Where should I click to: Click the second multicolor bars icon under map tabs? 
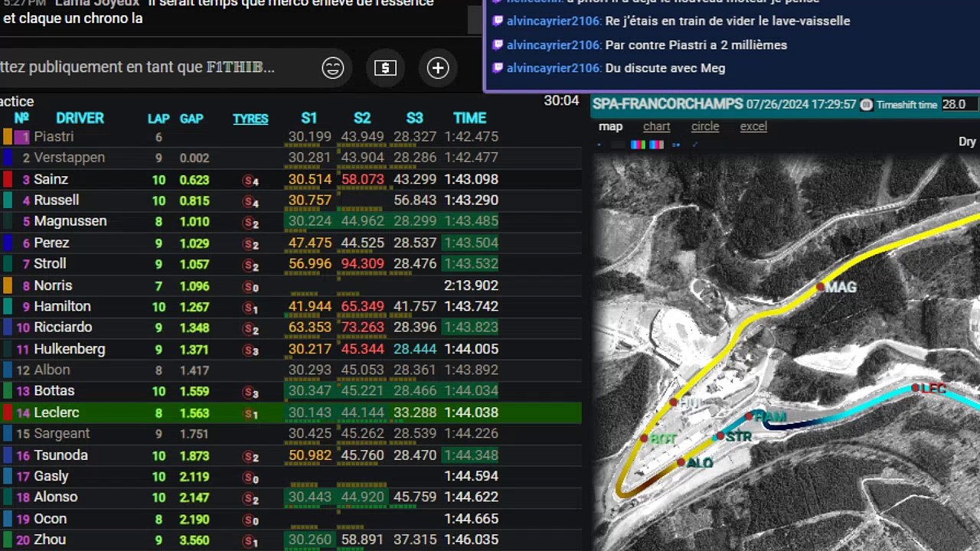655,144
